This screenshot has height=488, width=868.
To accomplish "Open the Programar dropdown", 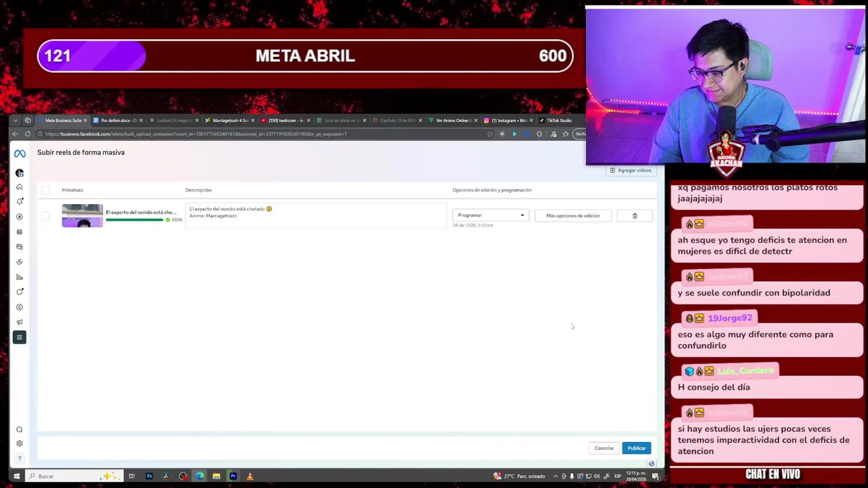I will [490, 215].
